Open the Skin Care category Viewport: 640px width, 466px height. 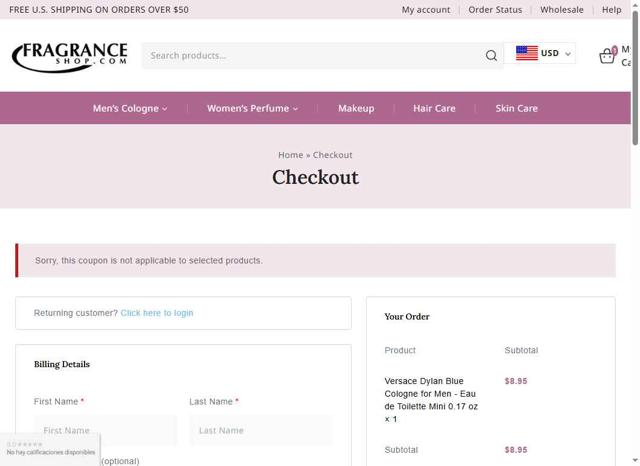click(516, 108)
